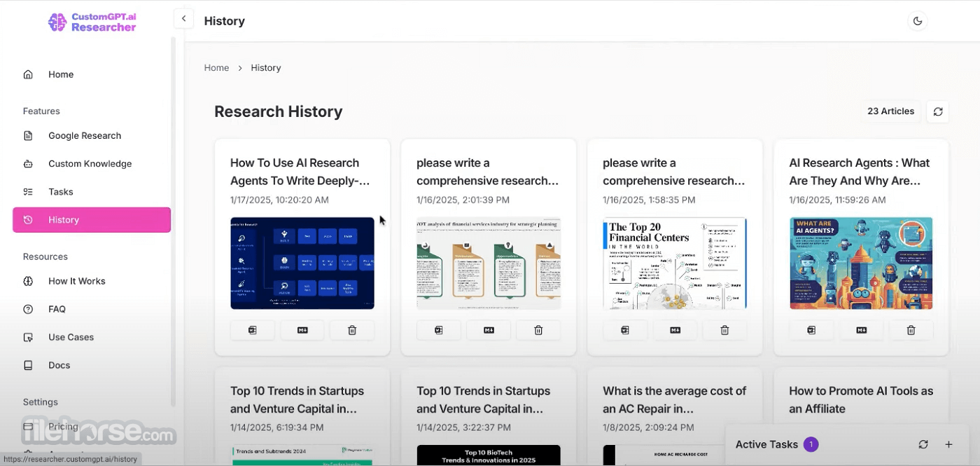Delete the How To Use AI Research Agents article
The height and width of the screenshot is (466, 980).
pos(352,330)
